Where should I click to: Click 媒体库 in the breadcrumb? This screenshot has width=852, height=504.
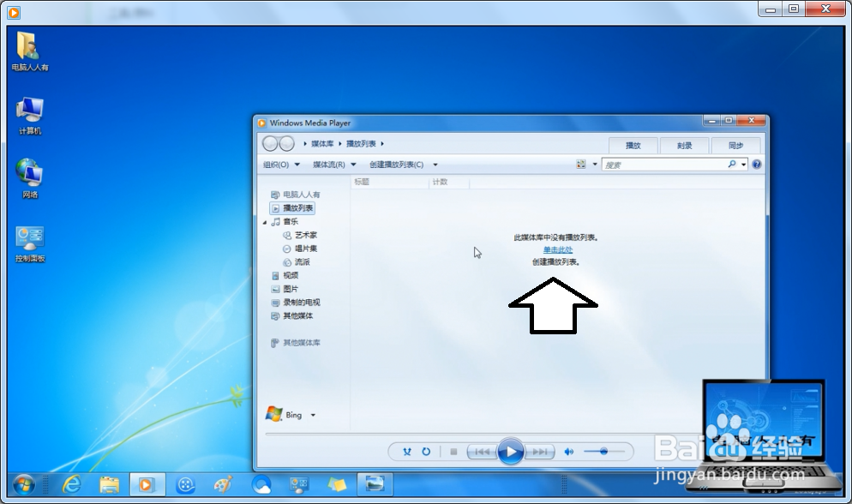click(x=322, y=144)
